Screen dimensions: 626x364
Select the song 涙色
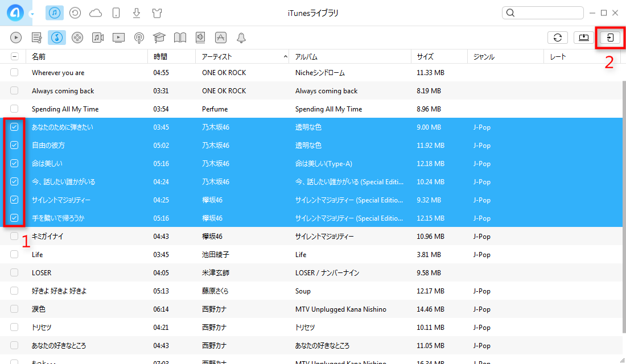click(39, 309)
